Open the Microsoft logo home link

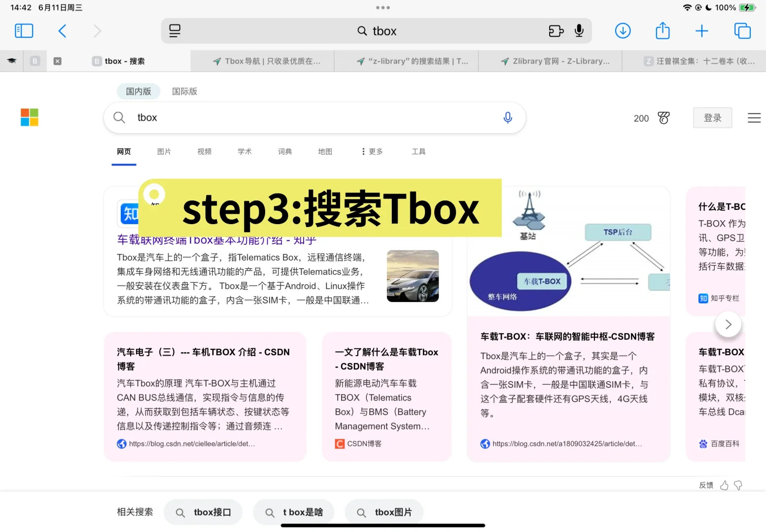pyautogui.click(x=30, y=117)
